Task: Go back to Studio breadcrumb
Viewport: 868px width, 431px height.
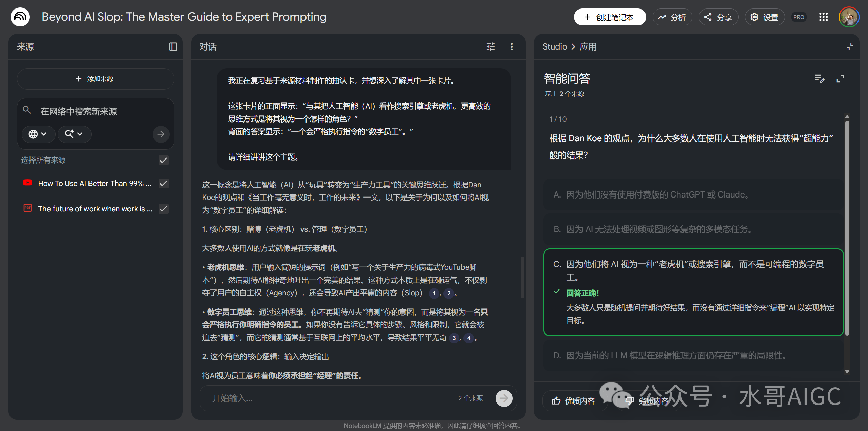Action: [x=554, y=46]
